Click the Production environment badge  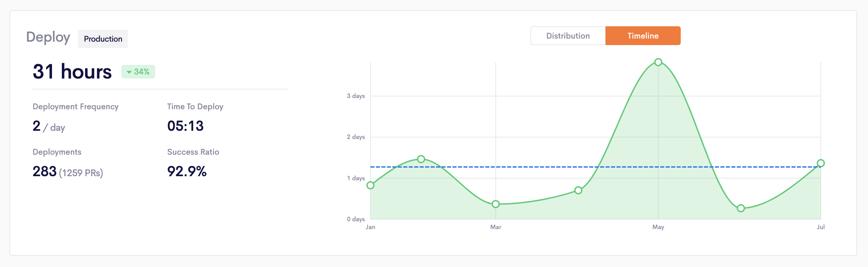pos(103,39)
